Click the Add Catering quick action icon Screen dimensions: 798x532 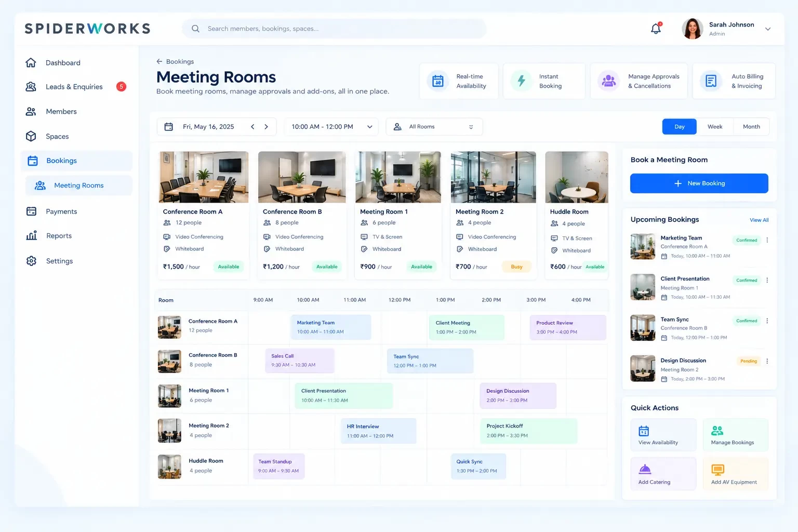coord(645,469)
